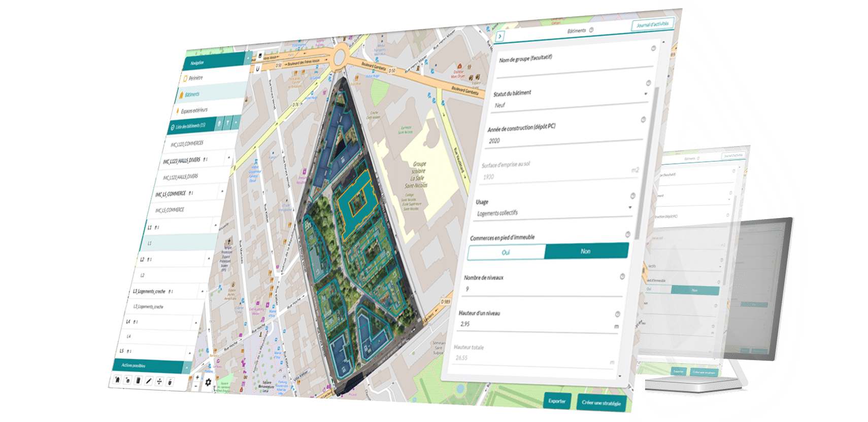
Task: Click the Journal d'activités button
Action: [653, 24]
